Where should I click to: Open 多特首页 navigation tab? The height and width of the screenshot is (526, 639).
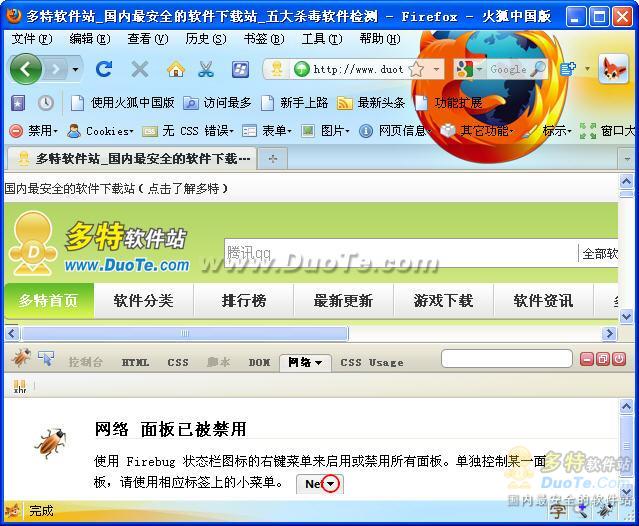click(x=48, y=301)
